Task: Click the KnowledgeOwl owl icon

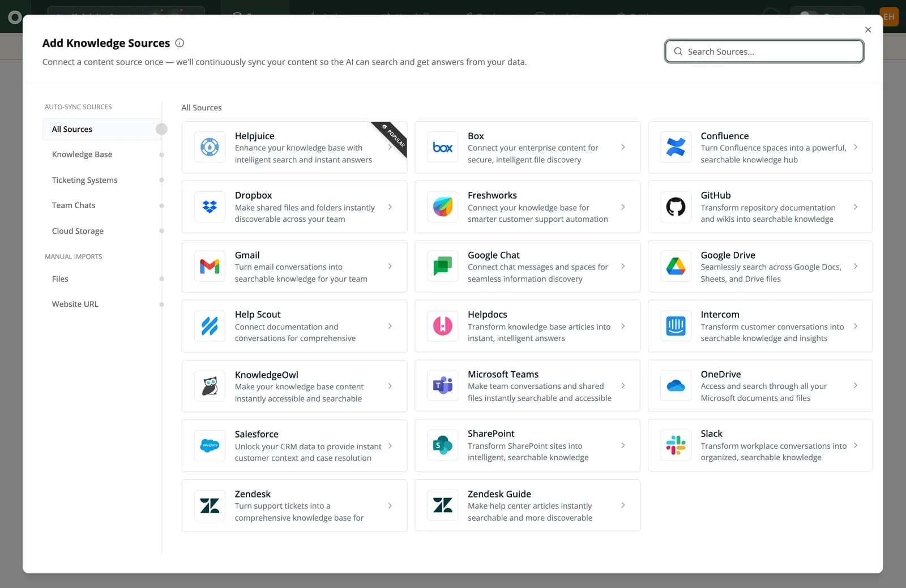Action: coord(210,386)
